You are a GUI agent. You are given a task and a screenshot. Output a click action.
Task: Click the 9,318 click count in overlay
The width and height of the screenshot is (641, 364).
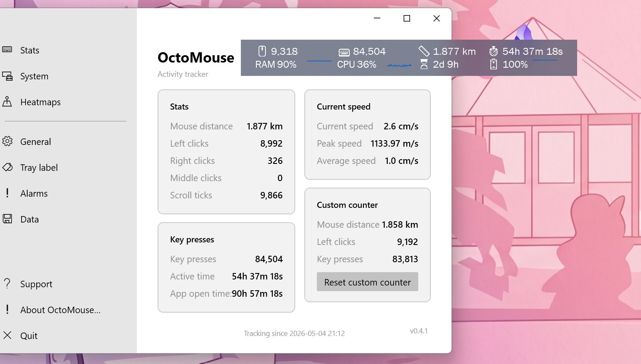[284, 51]
